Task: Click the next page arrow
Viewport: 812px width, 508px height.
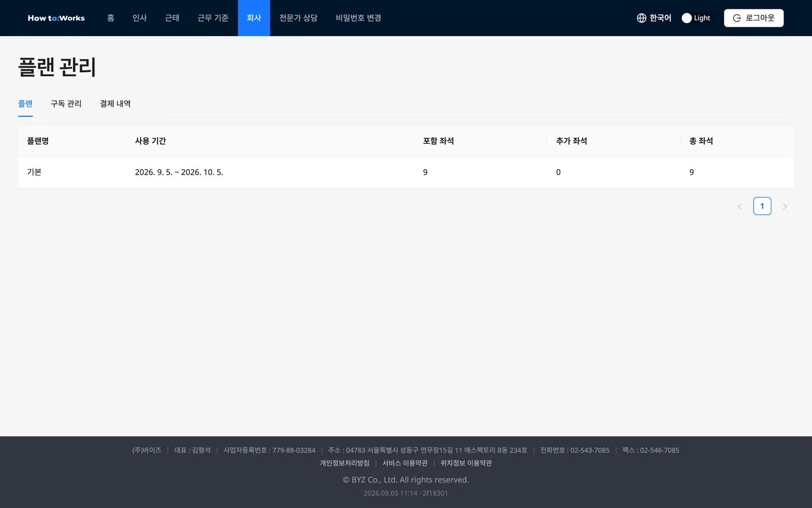Action: (785, 206)
